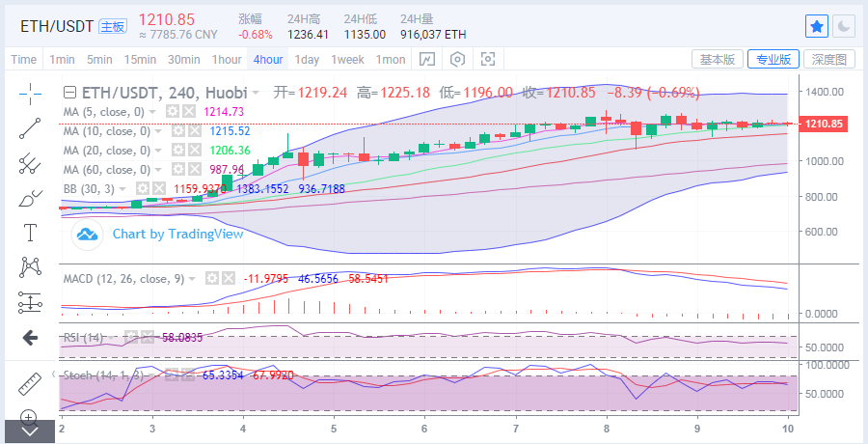The image size is (868, 444).
Task: Click the price scale at 1000.00
Action: pyautogui.click(x=825, y=161)
